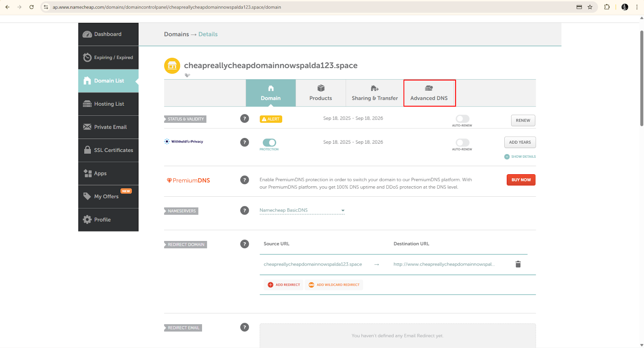Viewport: 644px width, 348px height.
Task: Open Dashboard from the sidebar
Action: pos(108,34)
